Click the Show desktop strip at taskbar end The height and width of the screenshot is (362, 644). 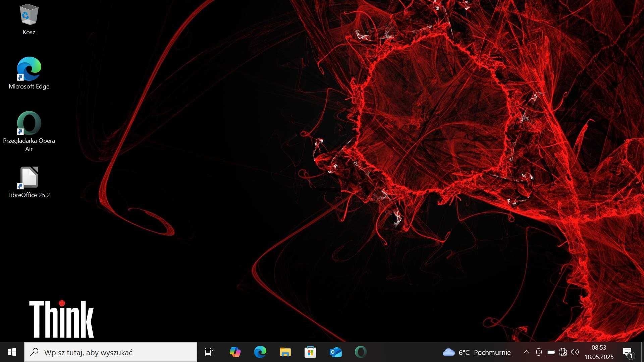point(642,352)
